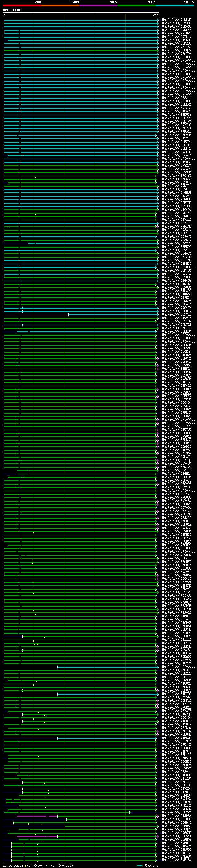The height and width of the screenshot is (868, 197).
Task: Click the UniRef100_Q2V991 entry
Action: click(x=176, y=172)
